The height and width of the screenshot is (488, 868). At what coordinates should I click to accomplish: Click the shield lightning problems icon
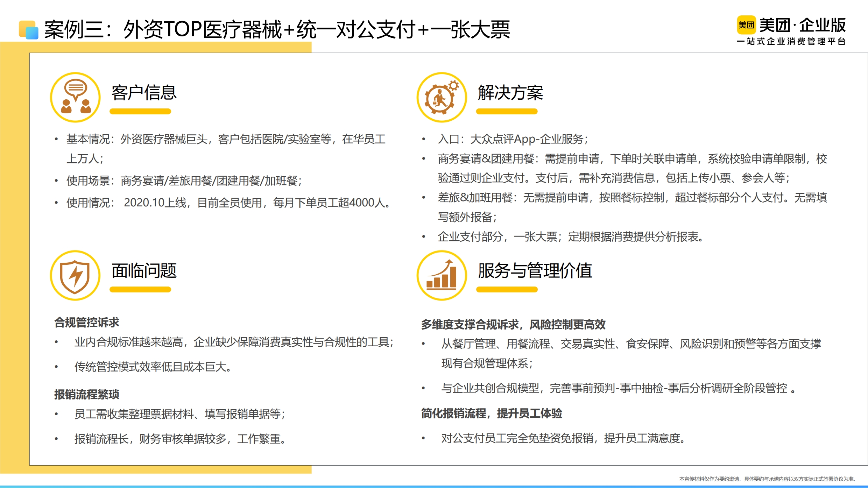point(75,275)
